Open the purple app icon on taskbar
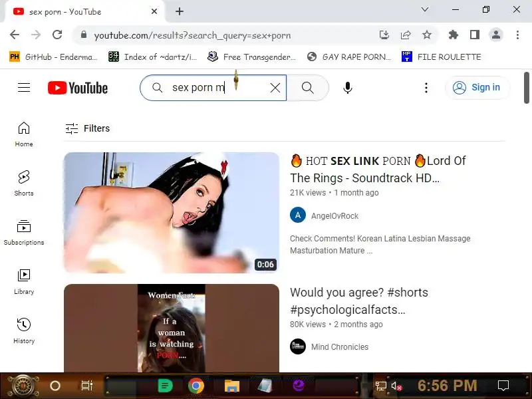Viewport: 532px width, 399px height. (299, 386)
